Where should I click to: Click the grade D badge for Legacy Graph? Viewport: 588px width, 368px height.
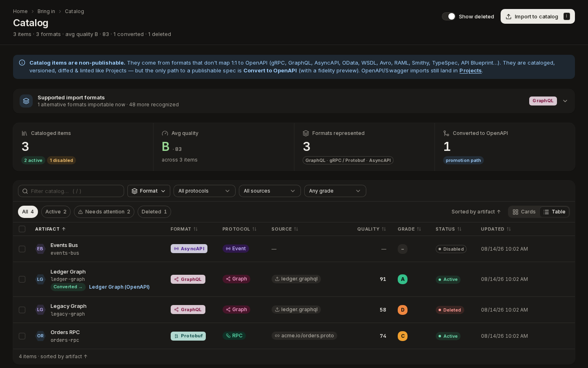pyautogui.click(x=403, y=310)
